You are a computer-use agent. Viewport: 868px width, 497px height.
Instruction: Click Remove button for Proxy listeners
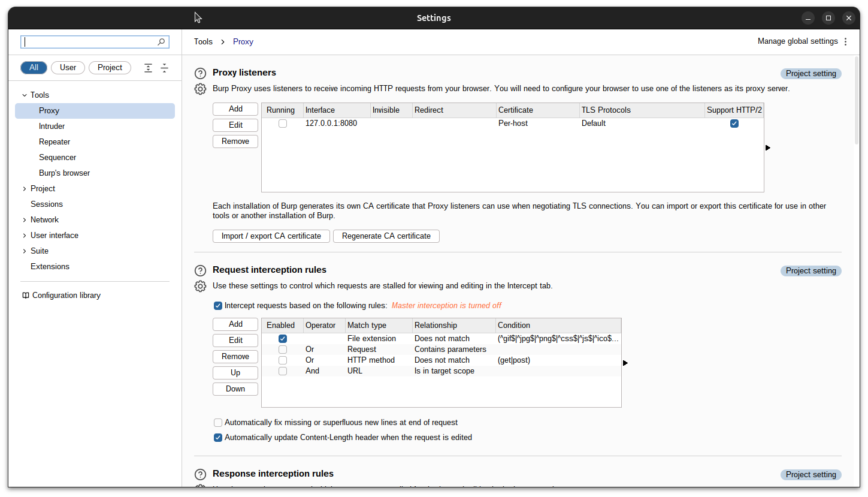point(235,141)
